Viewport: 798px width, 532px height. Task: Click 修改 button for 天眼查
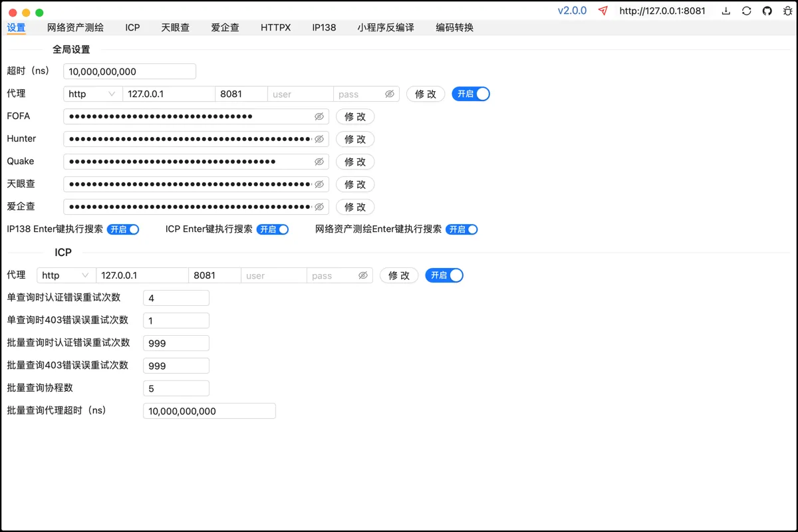click(355, 184)
